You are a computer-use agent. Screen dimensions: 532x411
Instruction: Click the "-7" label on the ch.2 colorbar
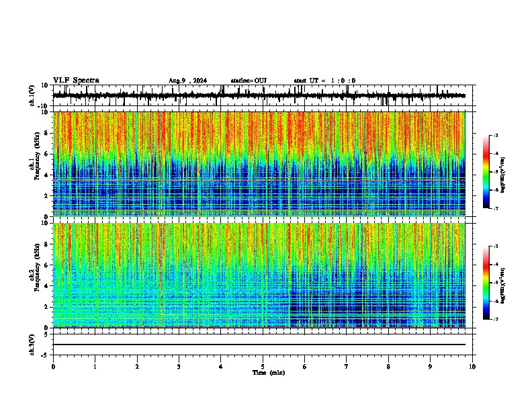(496, 320)
